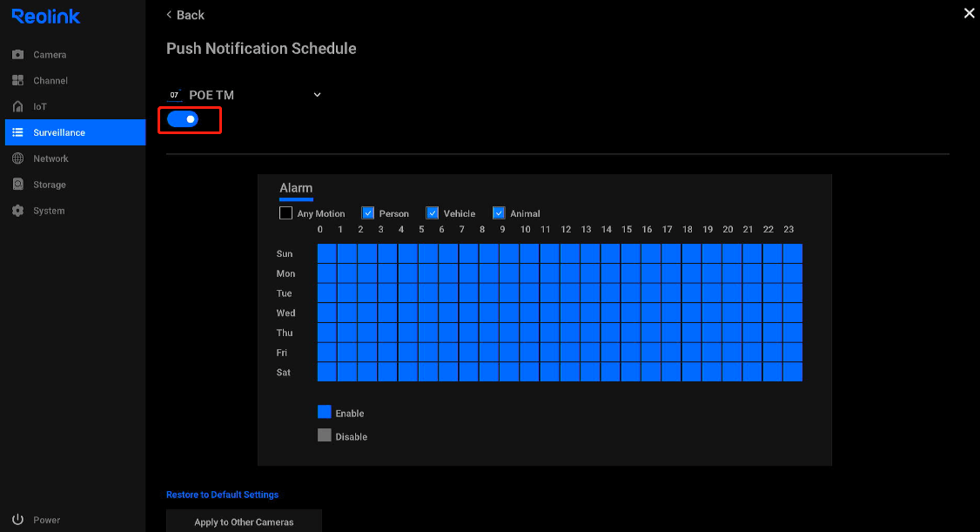Click the hour 20 column header
980x532 pixels.
coord(728,229)
